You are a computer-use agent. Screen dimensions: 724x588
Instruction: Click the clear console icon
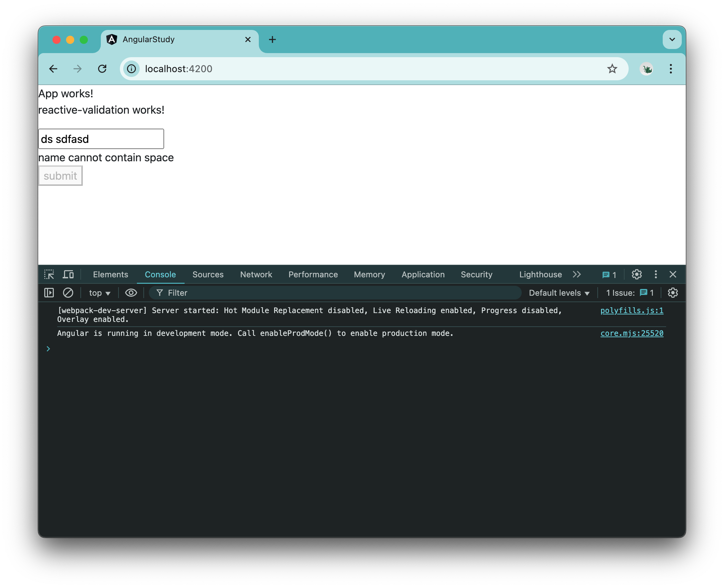[68, 292]
